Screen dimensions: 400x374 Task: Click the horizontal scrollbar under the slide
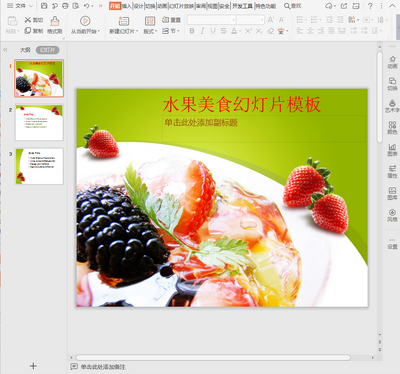point(213,357)
